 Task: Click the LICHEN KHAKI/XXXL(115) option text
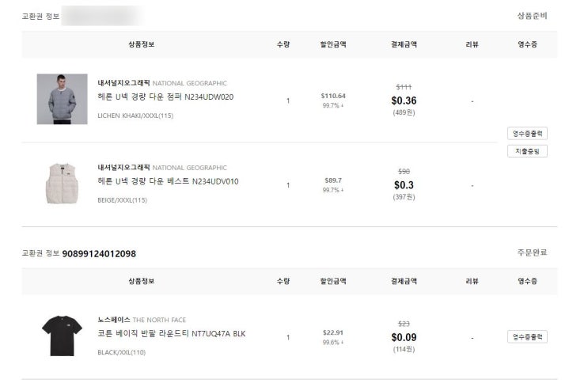135,116
